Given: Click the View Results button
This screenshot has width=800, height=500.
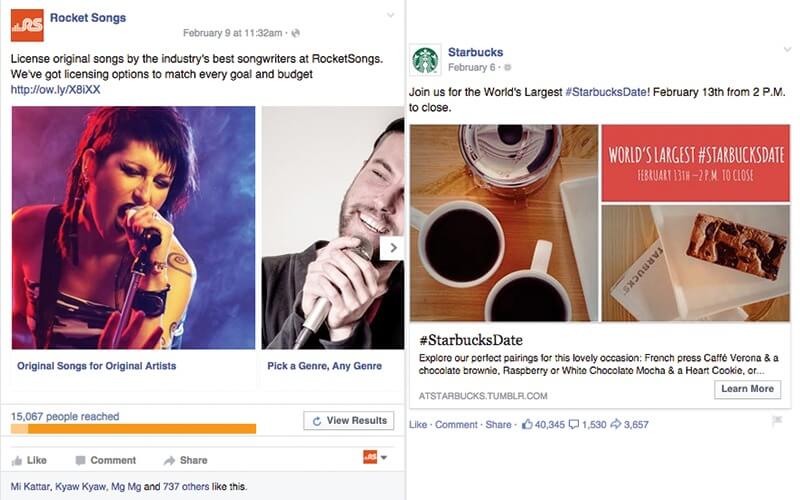Looking at the screenshot, I should tap(349, 421).
